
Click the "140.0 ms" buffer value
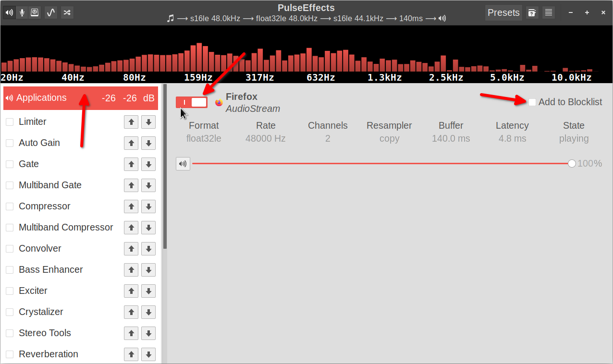[451, 139]
